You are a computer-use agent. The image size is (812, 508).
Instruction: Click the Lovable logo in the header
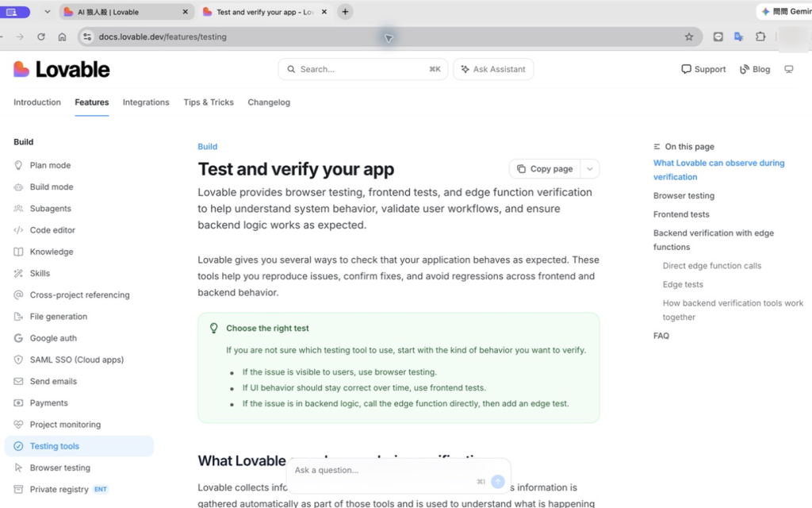61,69
